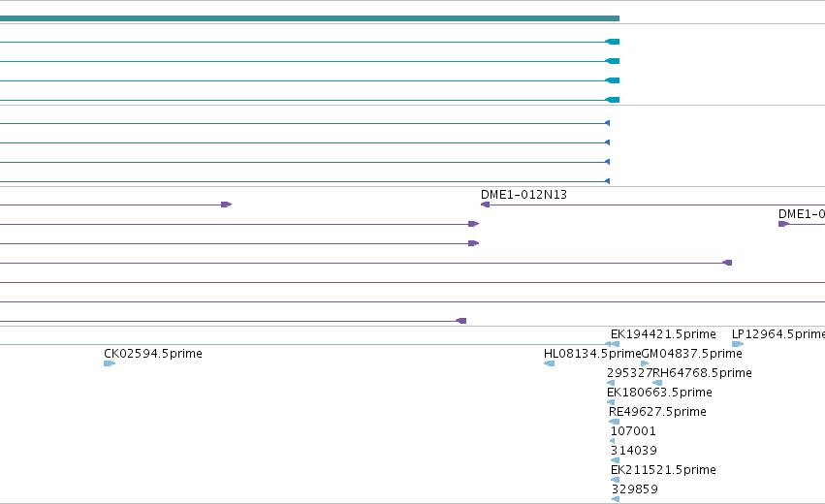Click the tiny arrow under 107001

pyautogui.click(x=612, y=441)
